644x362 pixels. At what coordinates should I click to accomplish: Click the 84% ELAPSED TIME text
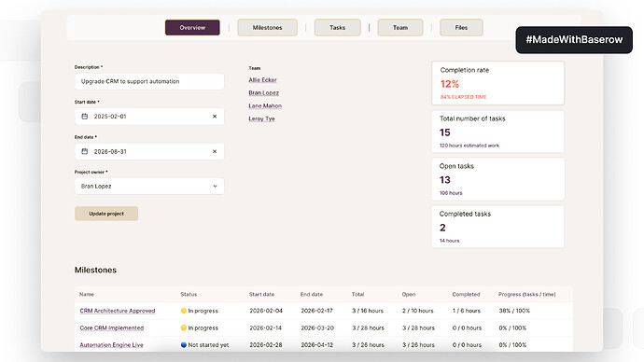[463, 97]
